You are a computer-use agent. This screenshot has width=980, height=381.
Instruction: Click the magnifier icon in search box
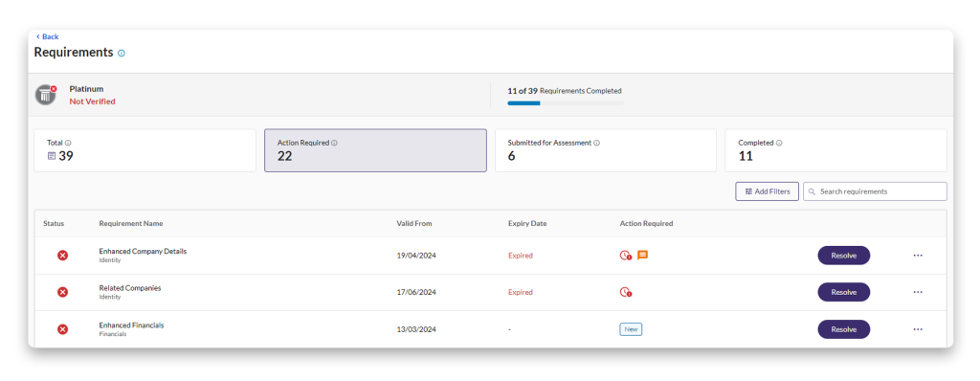point(812,191)
